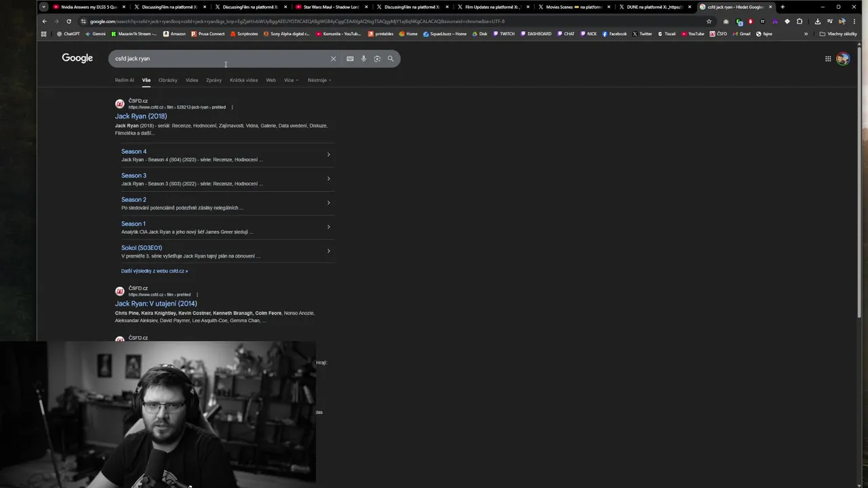868x488 pixels.
Task: Open the ChatGPT bookmark
Action: (68, 34)
